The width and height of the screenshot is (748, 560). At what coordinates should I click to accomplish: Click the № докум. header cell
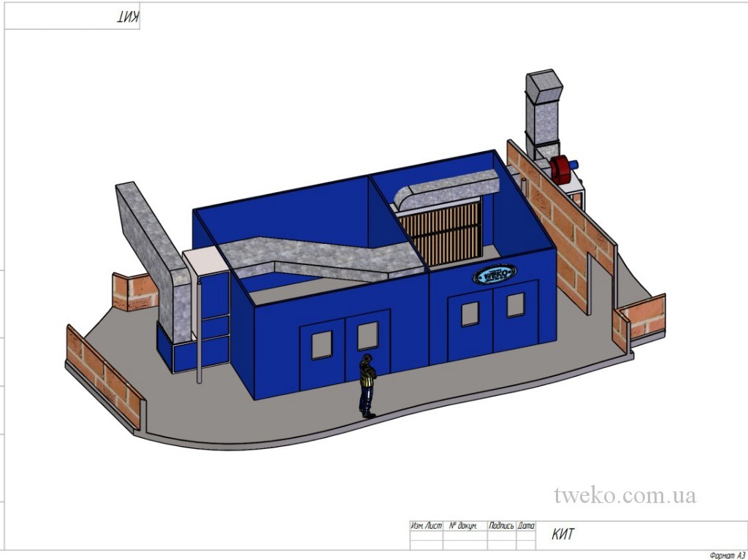click(x=464, y=526)
